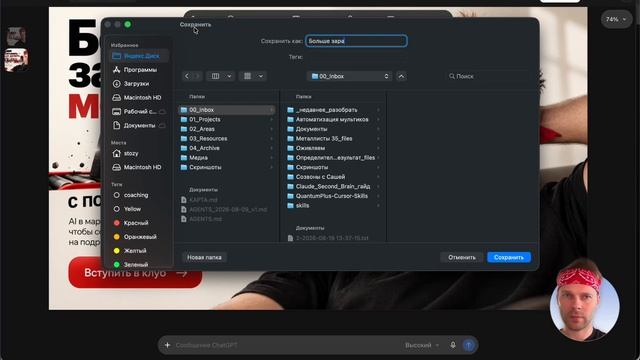Collapse dialog with chevron-up button
Viewport: 640px width, 360px height.
click(x=401, y=76)
